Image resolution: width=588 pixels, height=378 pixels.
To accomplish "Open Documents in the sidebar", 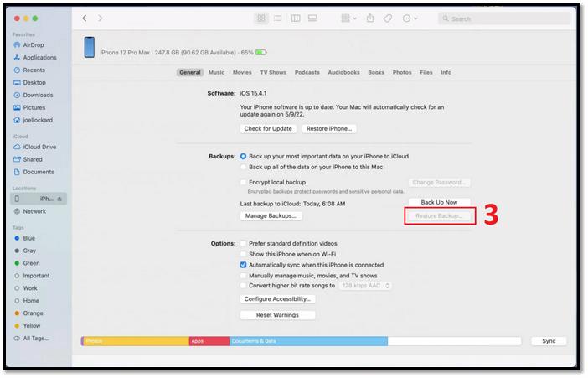I will pyautogui.click(x=39, y=173).
